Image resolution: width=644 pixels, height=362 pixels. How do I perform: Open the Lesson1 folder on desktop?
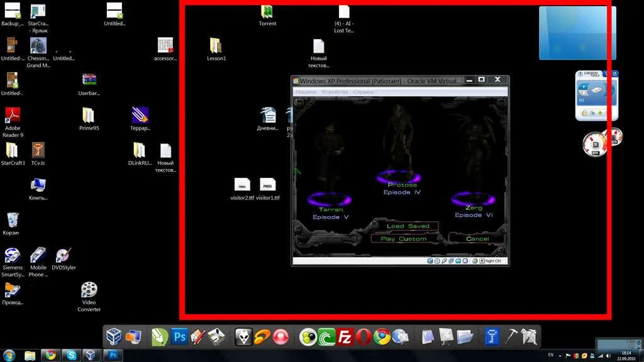click(x=216, y=49)
